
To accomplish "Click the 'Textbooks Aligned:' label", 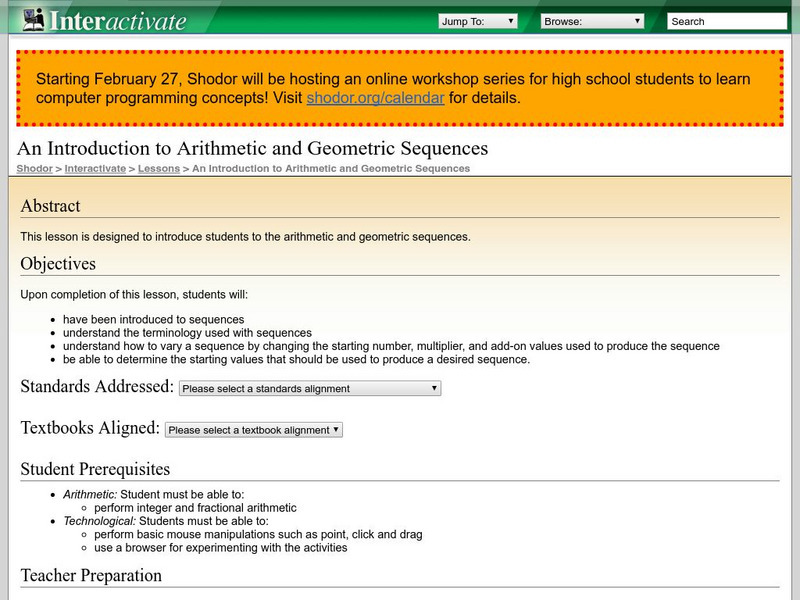I will pos(90,428).
